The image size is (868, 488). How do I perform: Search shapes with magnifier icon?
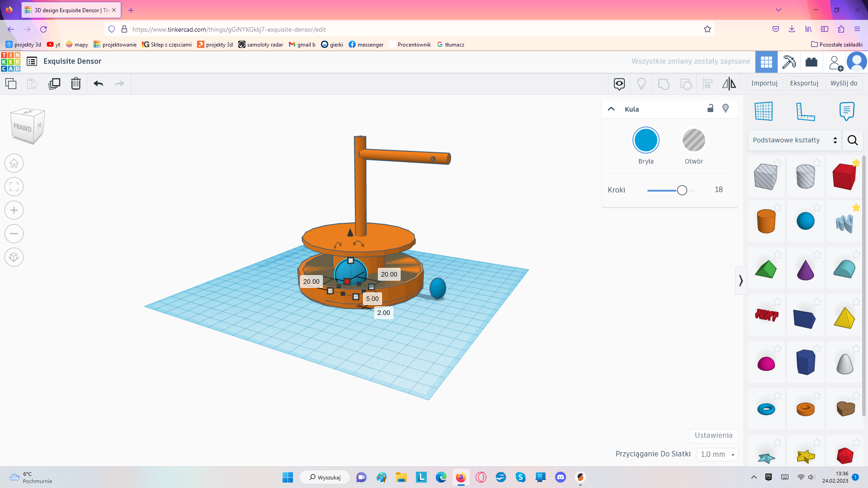[x=853, y=141]
